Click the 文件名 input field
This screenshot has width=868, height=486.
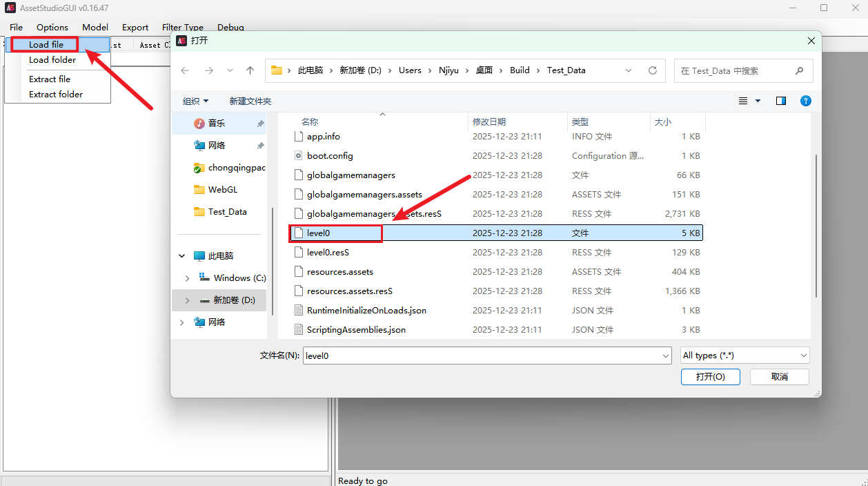(481, 356)
